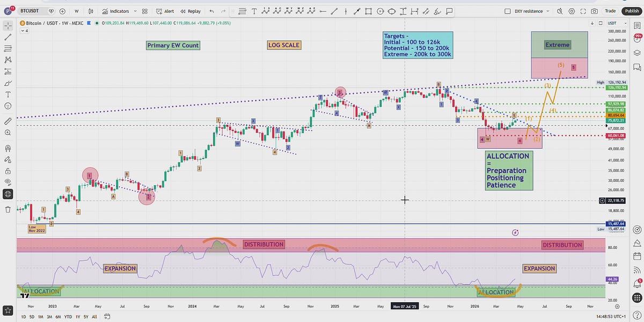
Task: Open the measure ruler tool
Action: (8, 121)
